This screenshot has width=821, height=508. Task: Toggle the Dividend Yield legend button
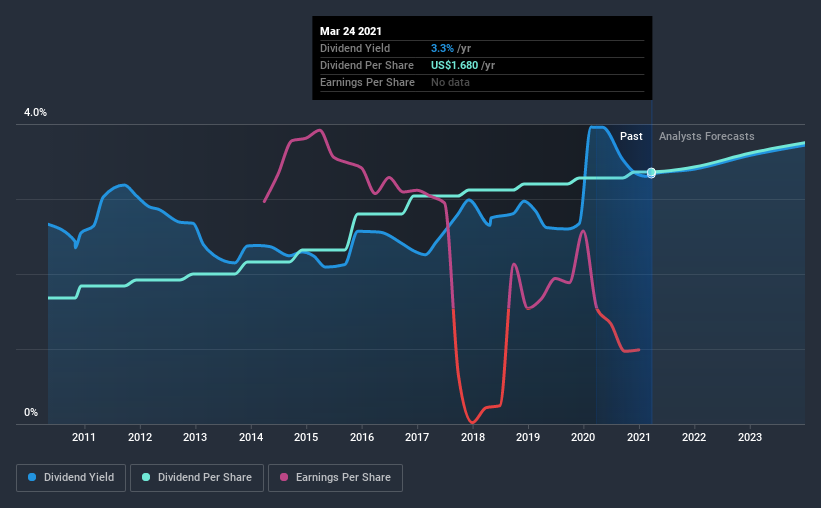[71, 478]
